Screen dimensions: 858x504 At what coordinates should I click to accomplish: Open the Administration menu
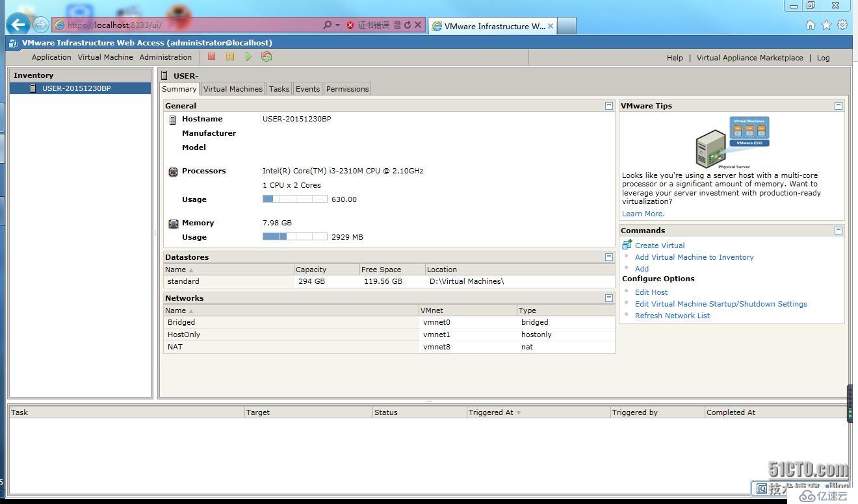pyautogui.click(x=166, y=57)
